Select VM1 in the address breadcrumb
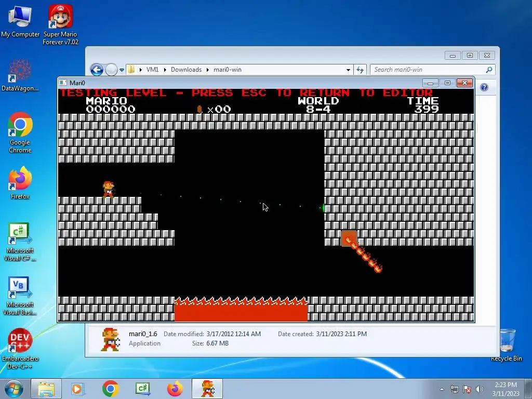The width and height of the screenshot is (532, 399). tap(152, 70)
